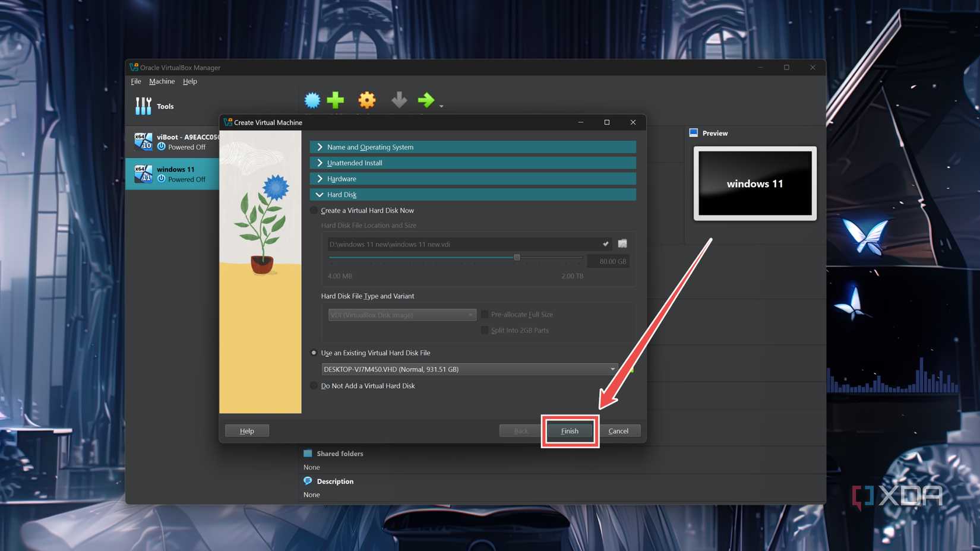Choose Do Not Add a Virtual Hard Disk
This screenshot has height=551, width=980.
(x=314, y=386)
